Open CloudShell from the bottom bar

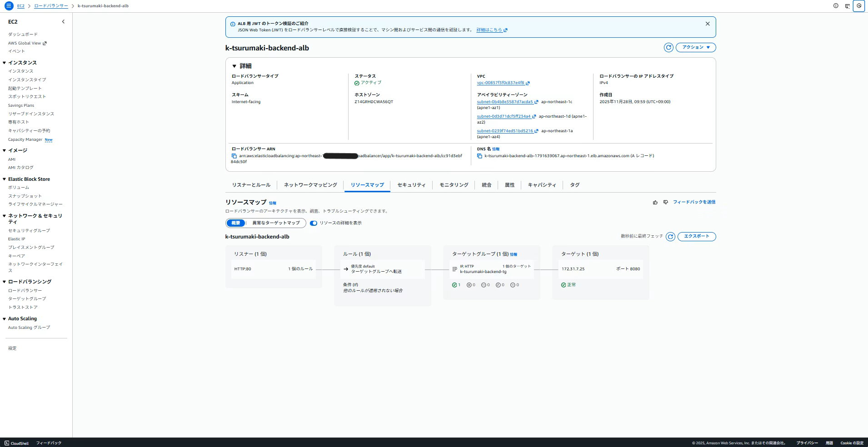pyautogui.click(x=17, y=443)
